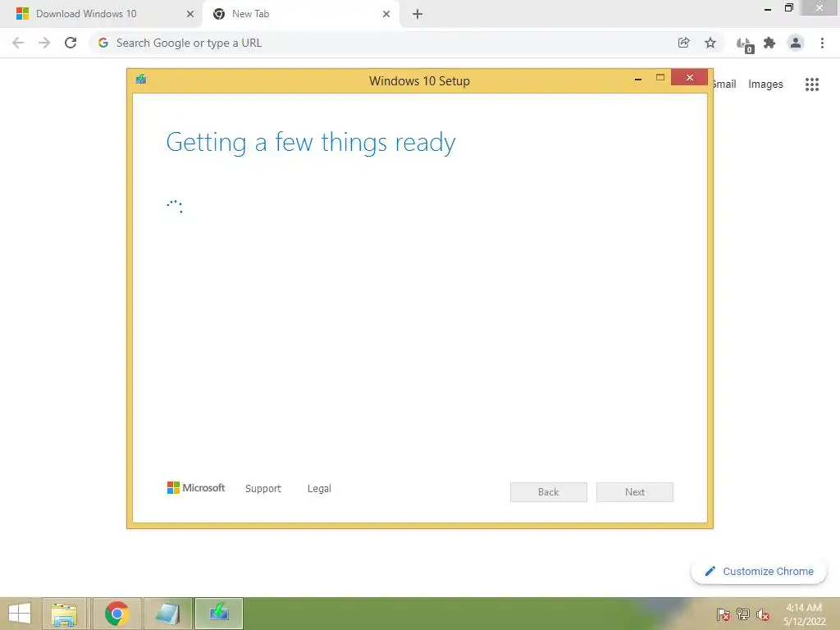The image size is (840, 630).
Task: Open the notepad app in the taskbar
Action: click(167, 614)
